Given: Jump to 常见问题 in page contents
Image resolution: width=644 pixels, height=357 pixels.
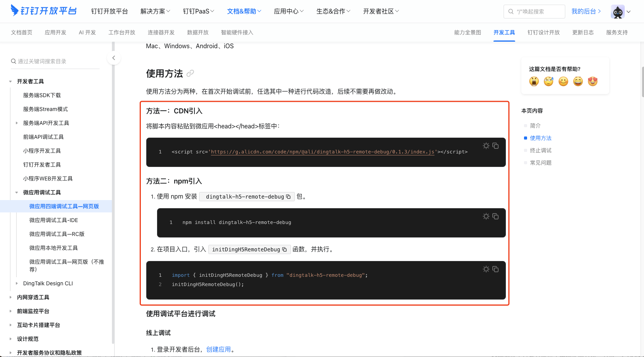Looking at the screenshot, I should tap(541, 163).
